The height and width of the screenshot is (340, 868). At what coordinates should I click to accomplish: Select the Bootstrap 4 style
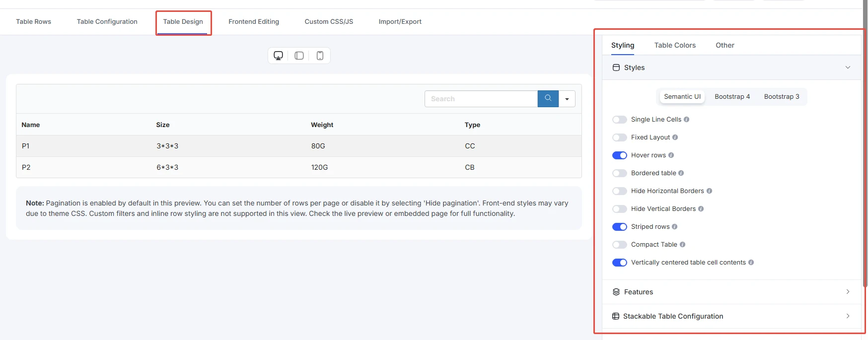(x=732, y=97)
